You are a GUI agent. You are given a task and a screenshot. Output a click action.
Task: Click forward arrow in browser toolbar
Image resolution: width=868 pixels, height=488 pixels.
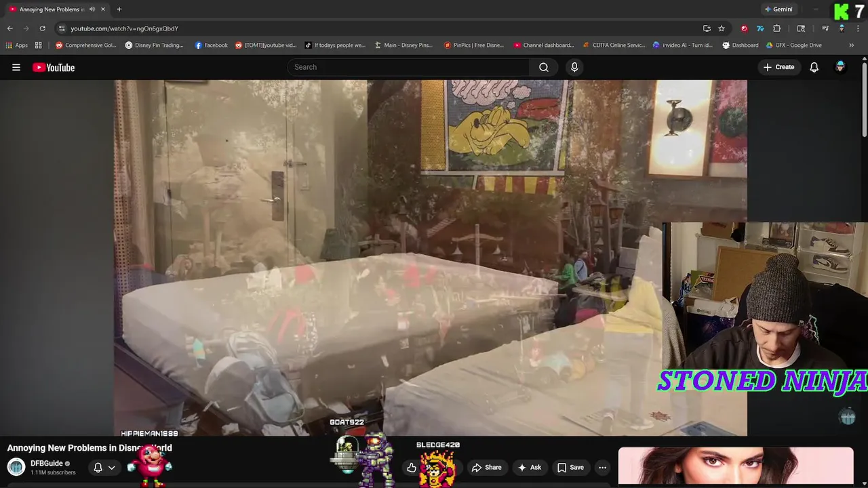point(26,28)
